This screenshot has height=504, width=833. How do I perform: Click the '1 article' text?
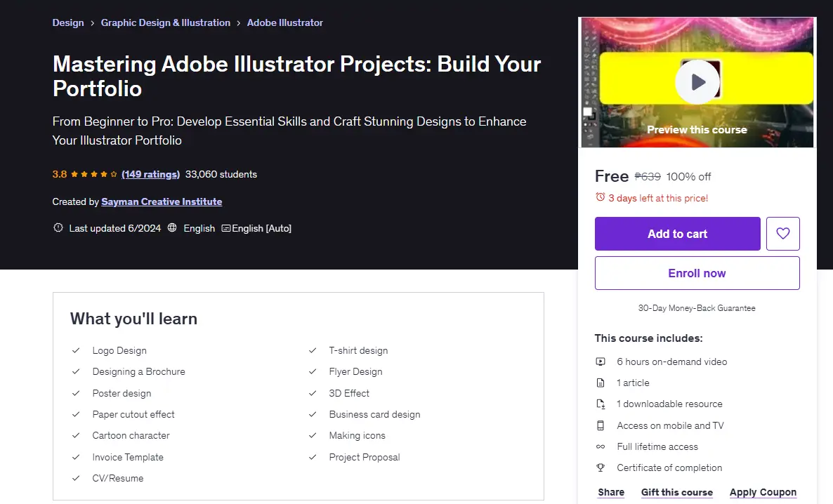633,383
